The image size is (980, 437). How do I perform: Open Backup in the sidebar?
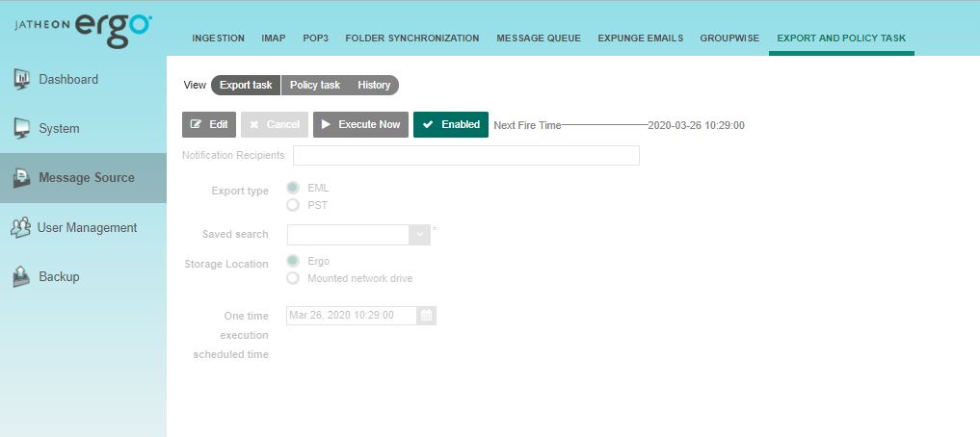pos(83,276)
